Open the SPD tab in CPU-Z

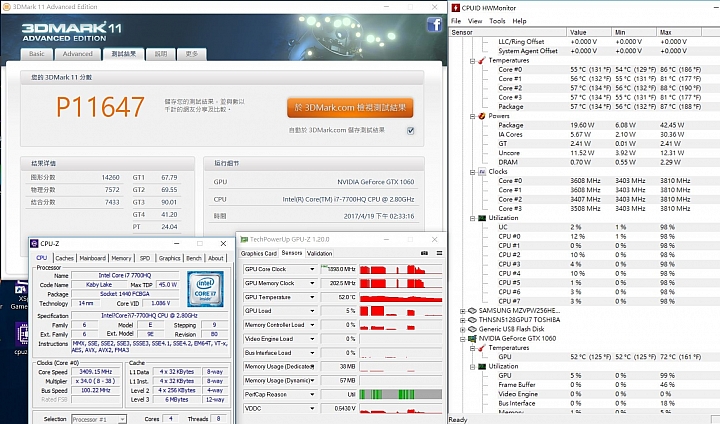click(x=145, y=258)
